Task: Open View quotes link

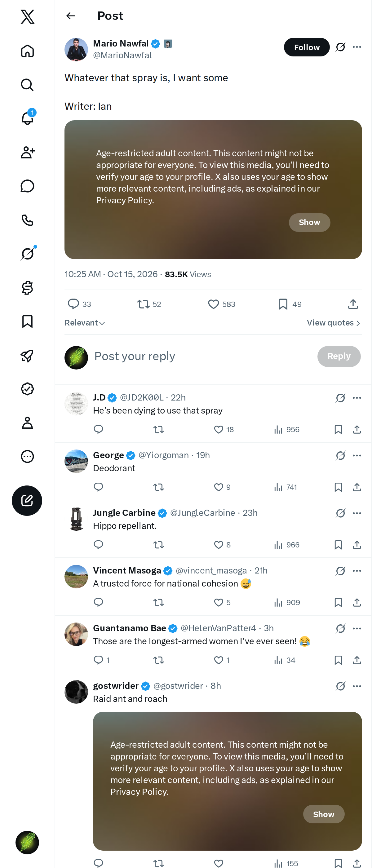Action: click(334, 323)
